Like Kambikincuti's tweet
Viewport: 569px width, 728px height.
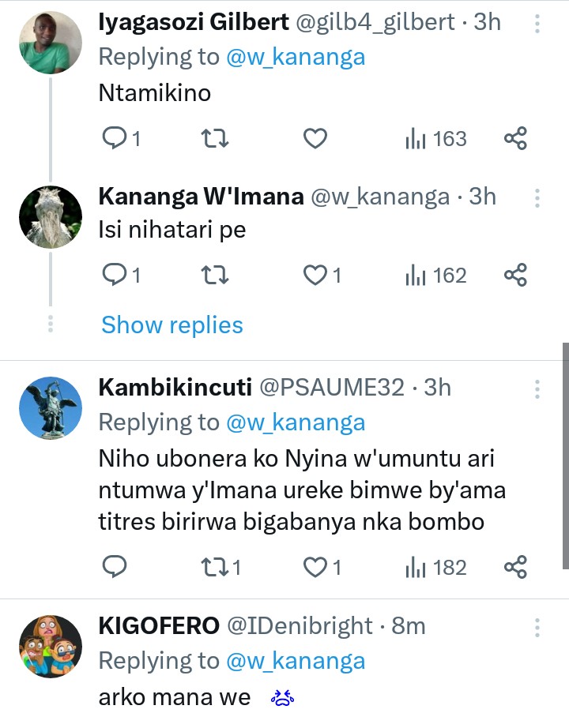pos(315,567)
